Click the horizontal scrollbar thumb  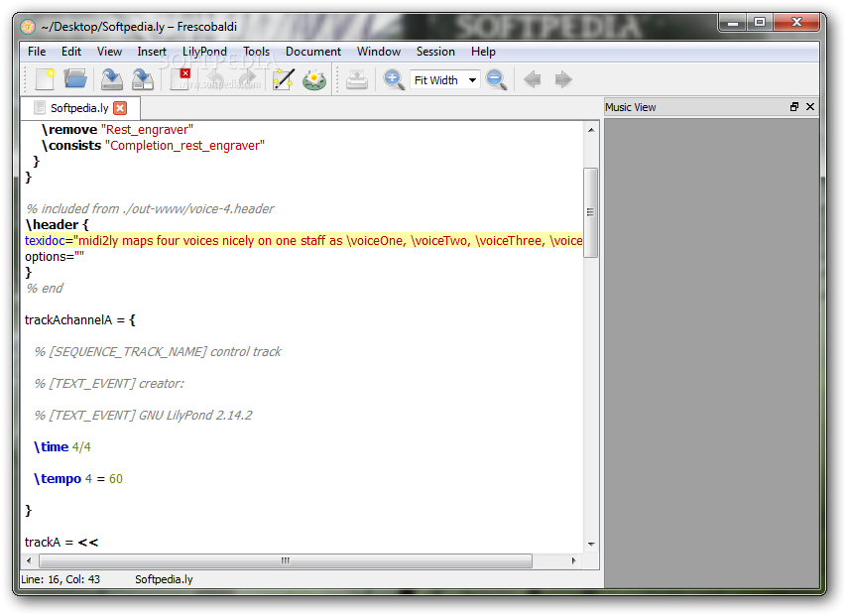point(286,560)
